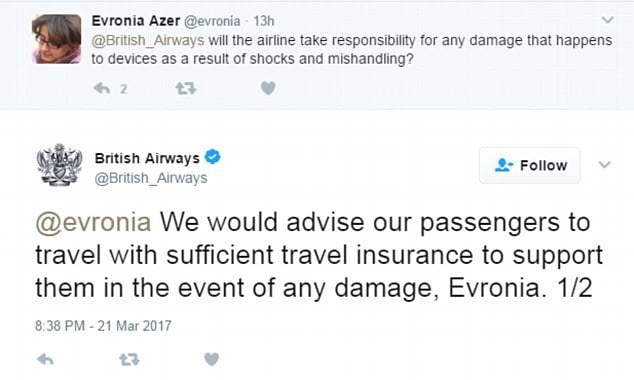Retweet the British Airways tweet
Screen dimensions: 634x380
(129, 359)
